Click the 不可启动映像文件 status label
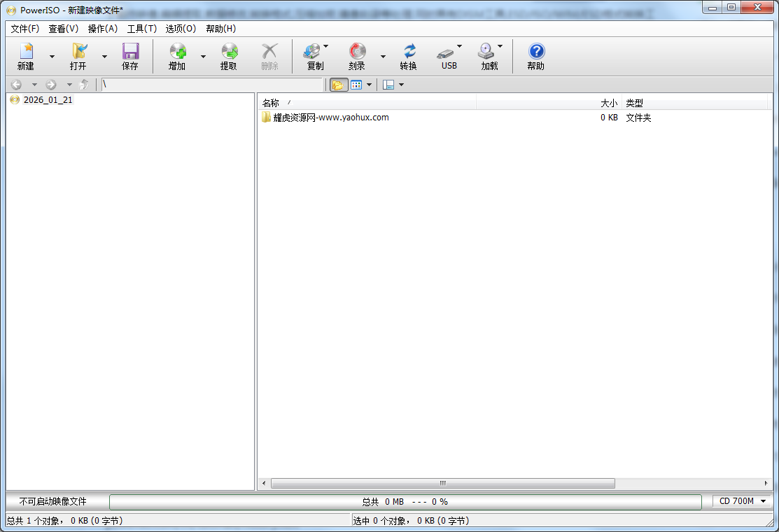 coord(53,501)
